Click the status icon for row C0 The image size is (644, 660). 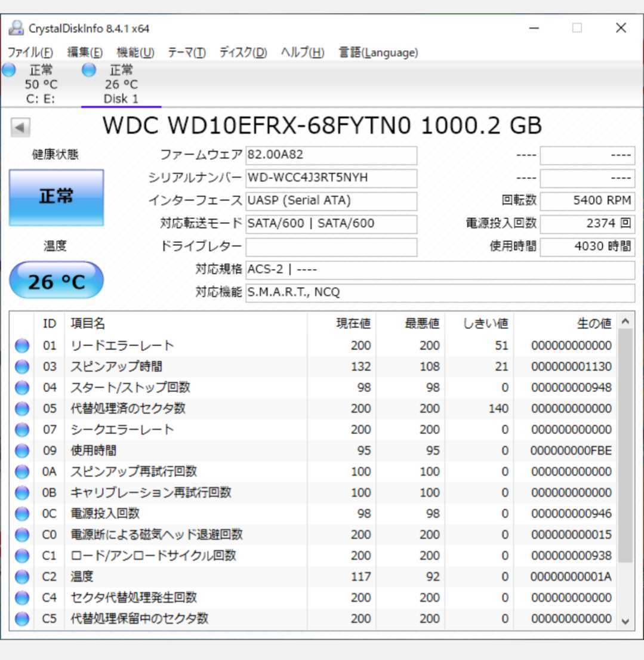click(22, 535)
